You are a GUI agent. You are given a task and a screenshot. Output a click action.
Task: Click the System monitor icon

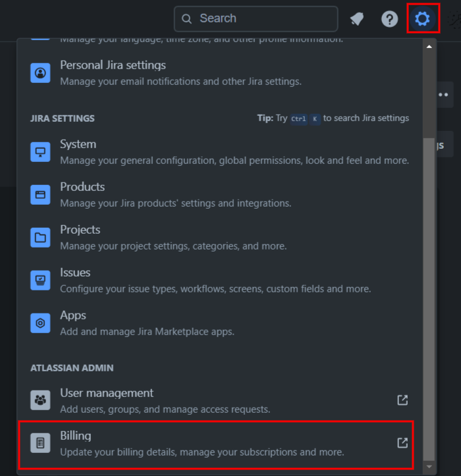40,152
